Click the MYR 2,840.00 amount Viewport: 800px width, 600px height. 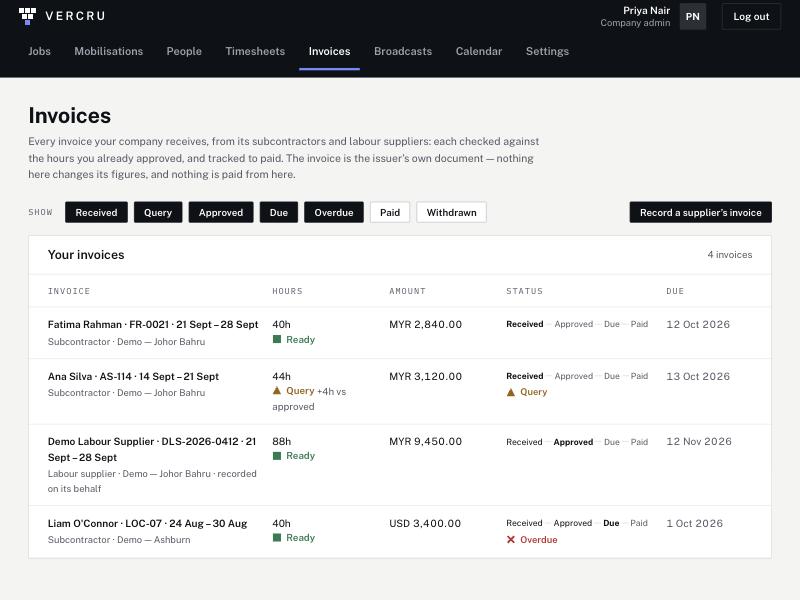(x=426, y=324)
